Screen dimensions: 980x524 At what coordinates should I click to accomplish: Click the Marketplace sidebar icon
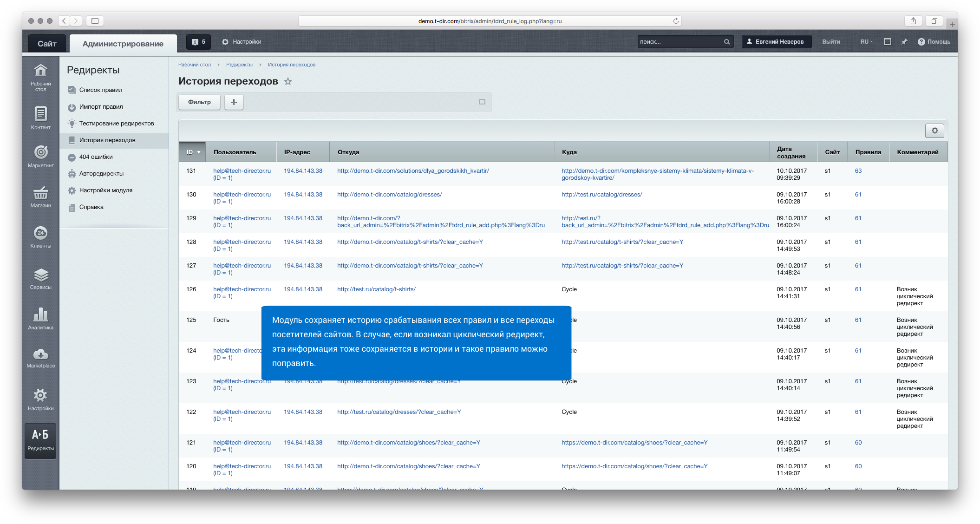pyautogui.click(x=41, y=355)
